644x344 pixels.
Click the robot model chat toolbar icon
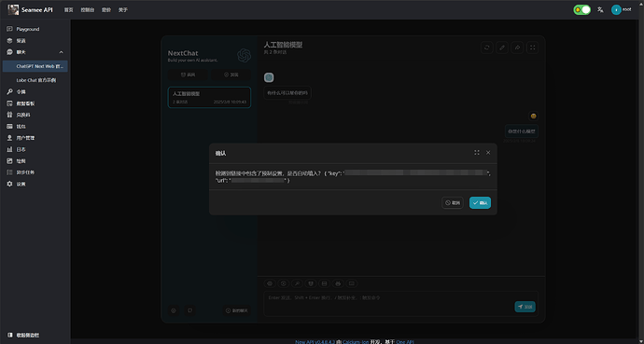pyautogui.click(x=338, y=283)
